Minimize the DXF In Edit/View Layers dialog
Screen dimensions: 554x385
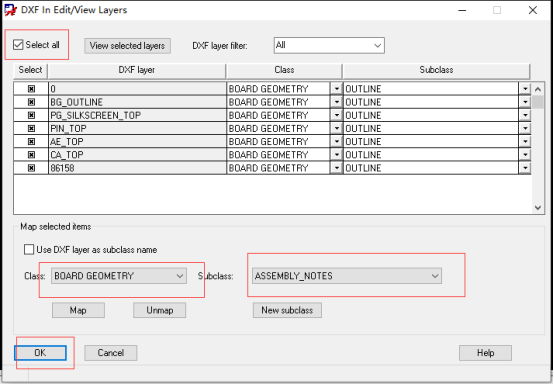pos(462,10)
